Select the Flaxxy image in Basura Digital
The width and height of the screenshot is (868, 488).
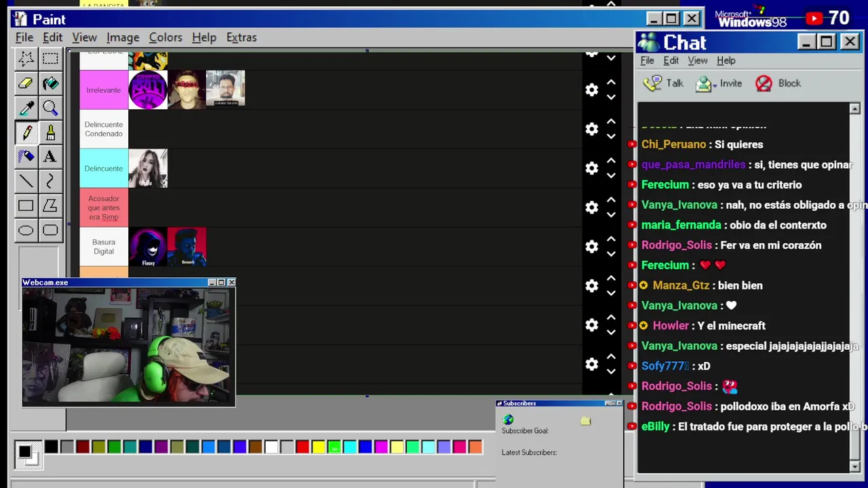tap(148, 247)
